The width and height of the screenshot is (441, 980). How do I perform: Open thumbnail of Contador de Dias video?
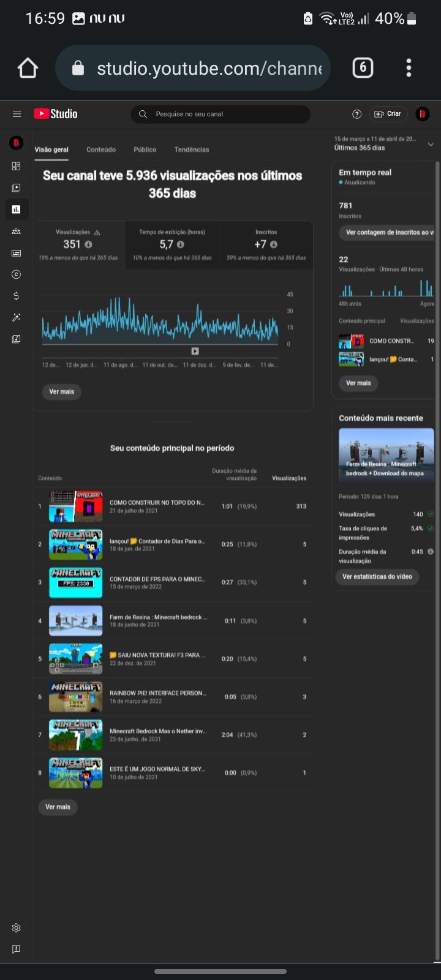(x=75, y=545)
